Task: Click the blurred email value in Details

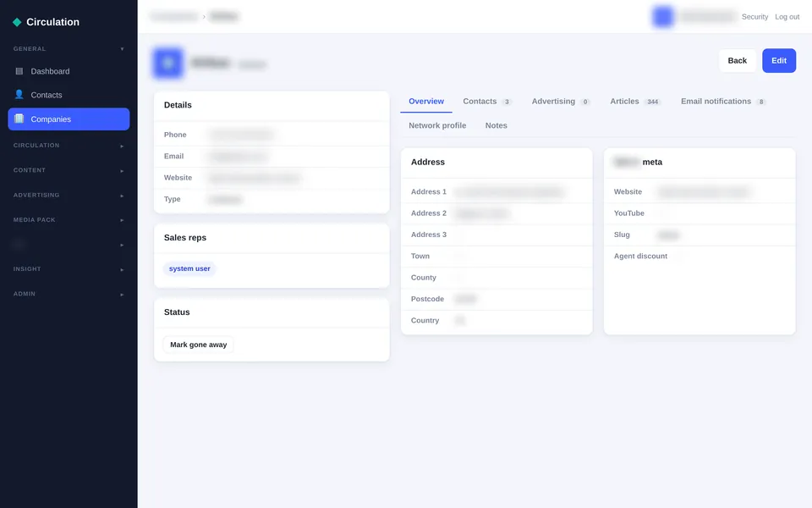Action: (x=239, y=156)
